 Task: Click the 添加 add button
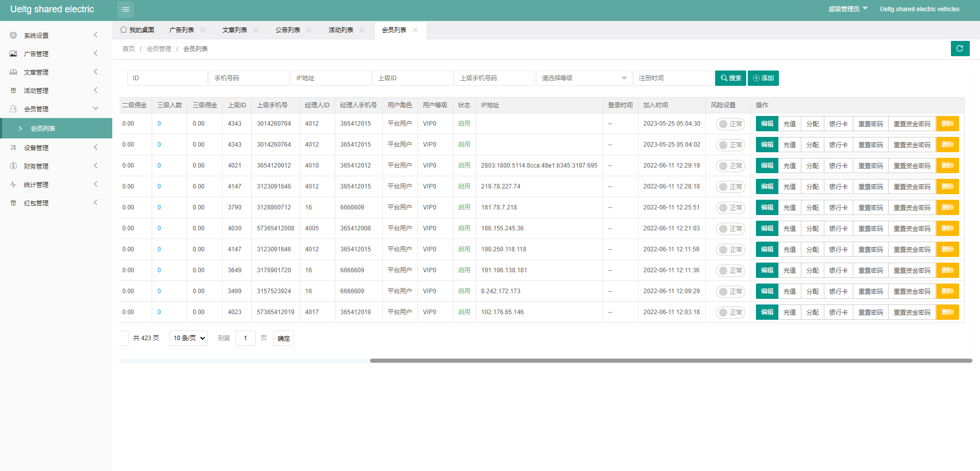[763, 78]
